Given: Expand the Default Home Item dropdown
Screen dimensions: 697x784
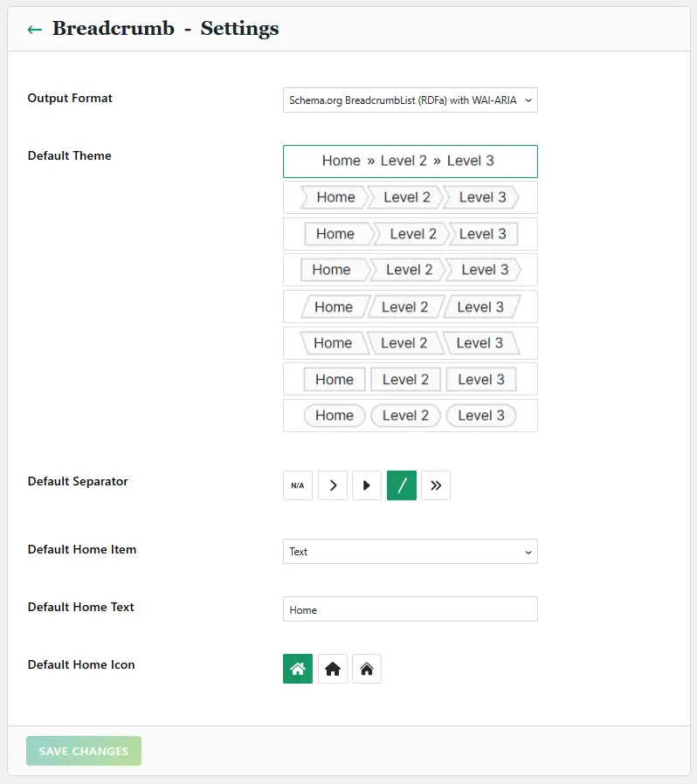Looking at the screenshot, I should pos(410,552).
